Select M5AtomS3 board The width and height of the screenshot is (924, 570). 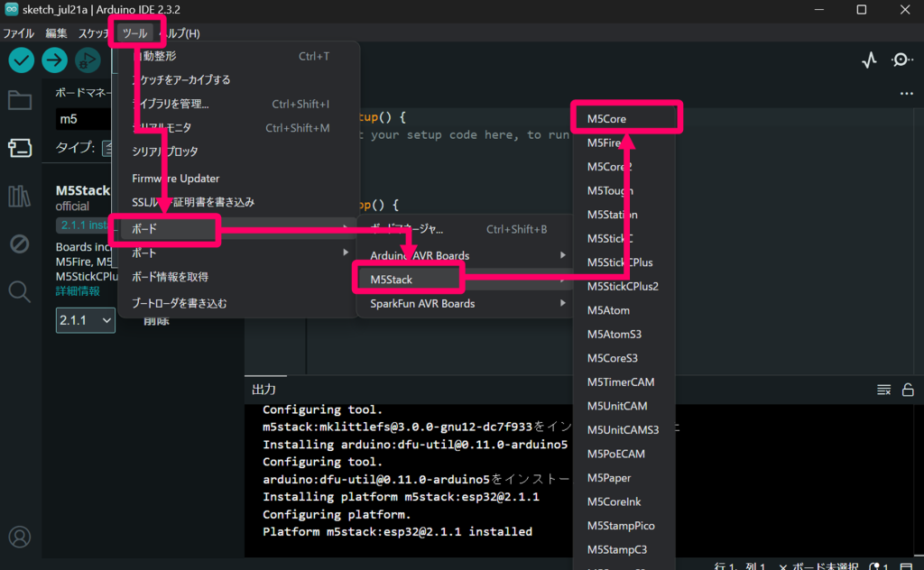tap(624, 335)
